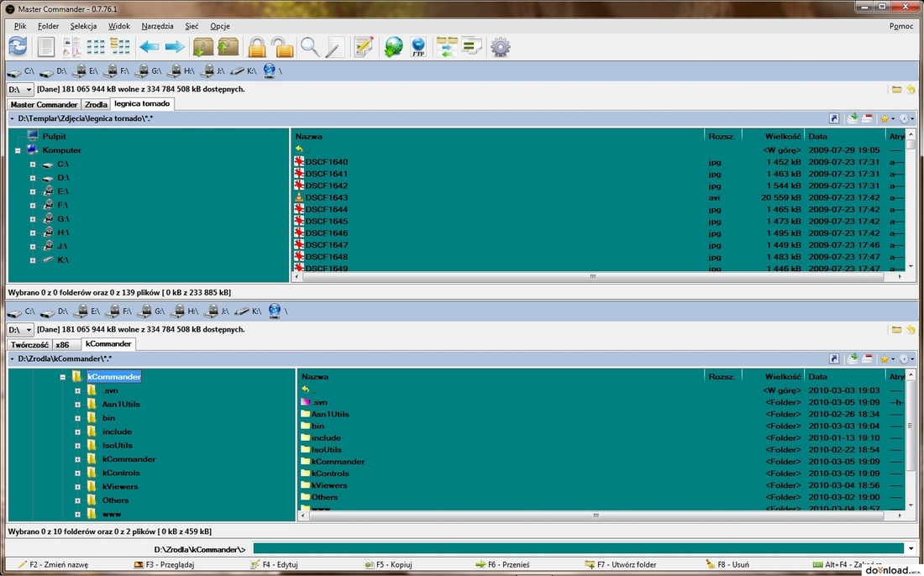This screenshot has height=576, width=924.
Task: Switch to the blue grid list view
Action: [96, 46]
